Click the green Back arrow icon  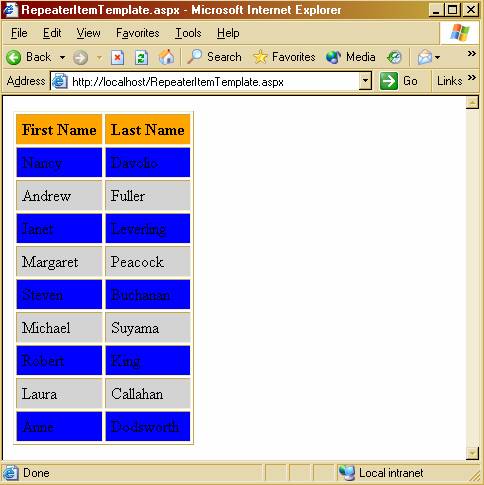pyautogui.click(x=14, y=57)
